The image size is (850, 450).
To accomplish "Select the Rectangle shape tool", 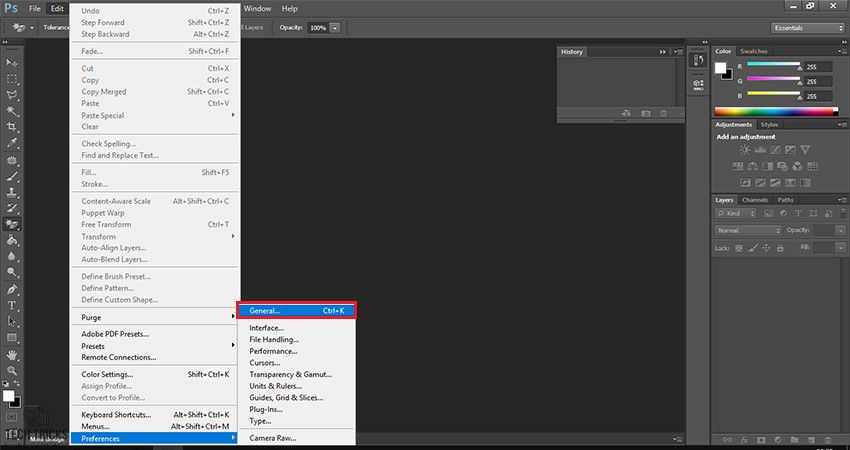I will click(11, 337).
